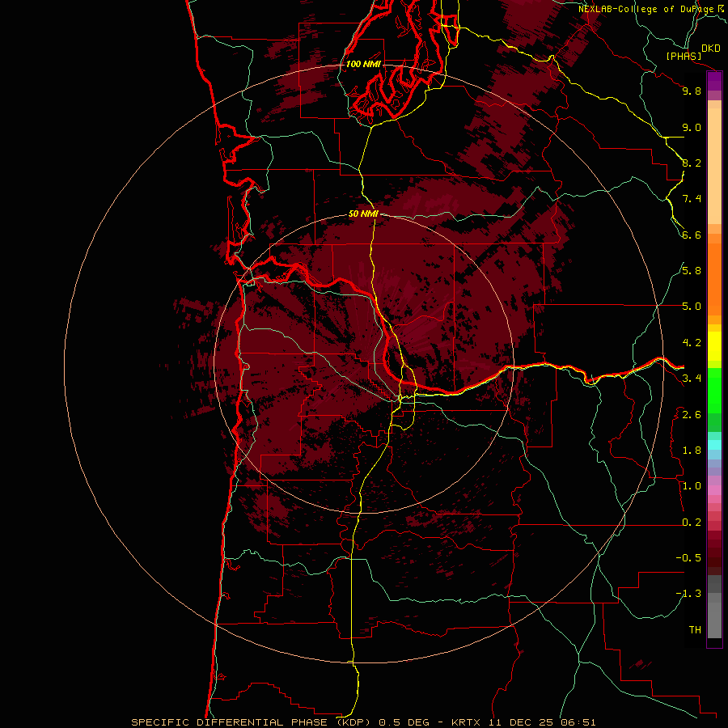Click the 9.0 scale value
The image size is (728, 728).
click(x=692, y=127)
